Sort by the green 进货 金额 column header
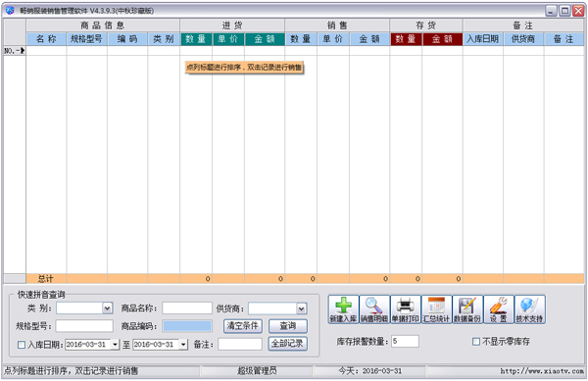 pos(265,39)
